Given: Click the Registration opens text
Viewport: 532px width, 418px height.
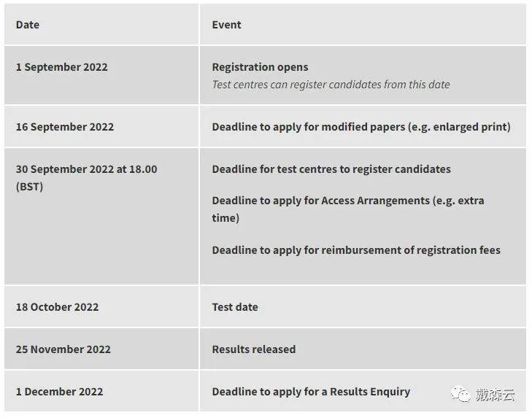Looking at the screenshot, I should pyautogui.click(x=260, y=67).
